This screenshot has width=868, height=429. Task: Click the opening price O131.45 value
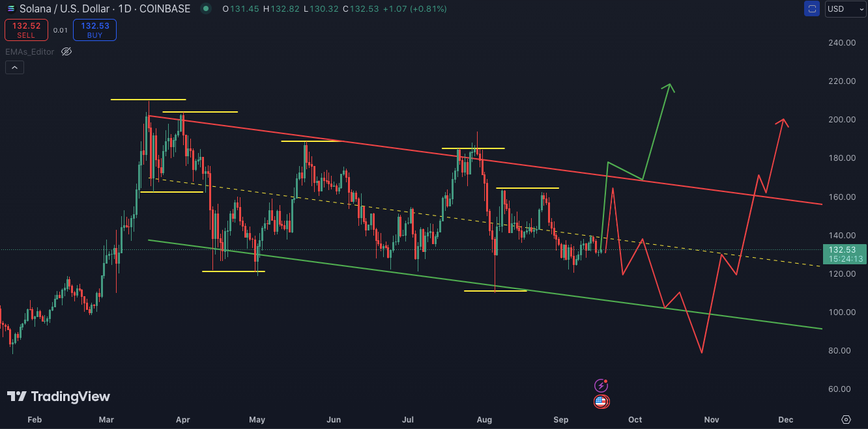(240, 9)
